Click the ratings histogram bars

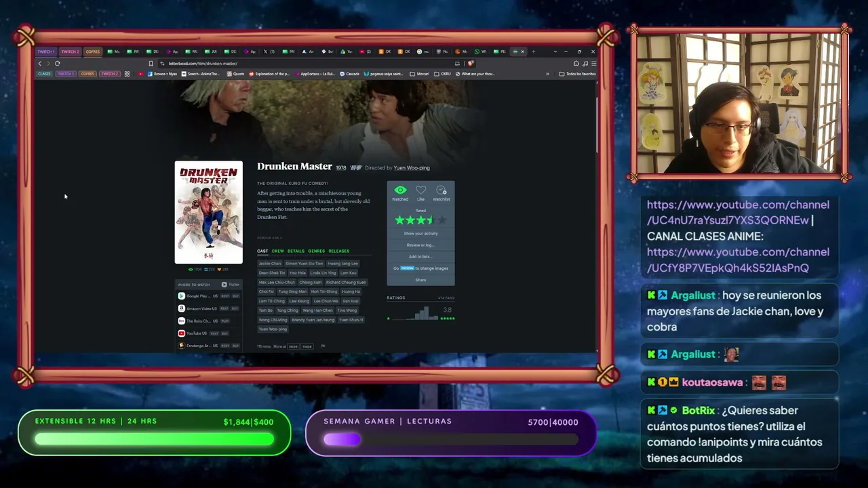(x=414, y=312)
